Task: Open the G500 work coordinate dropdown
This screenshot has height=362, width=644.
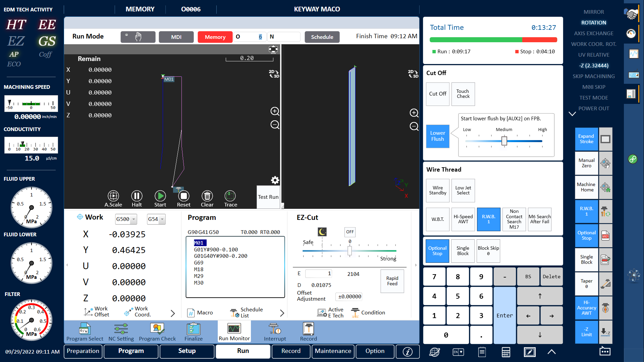Action: (126, 219)
